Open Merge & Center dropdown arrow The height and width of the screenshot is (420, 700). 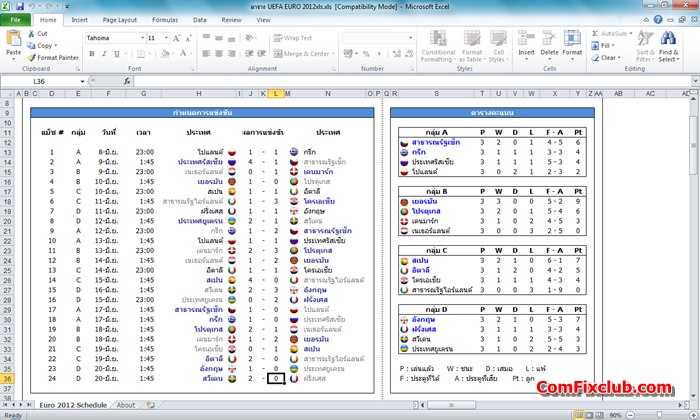(333, 54)
